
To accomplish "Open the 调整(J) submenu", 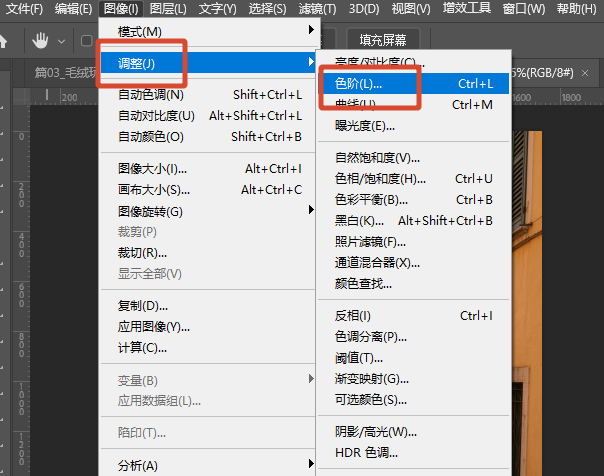I will coord(208,63).
